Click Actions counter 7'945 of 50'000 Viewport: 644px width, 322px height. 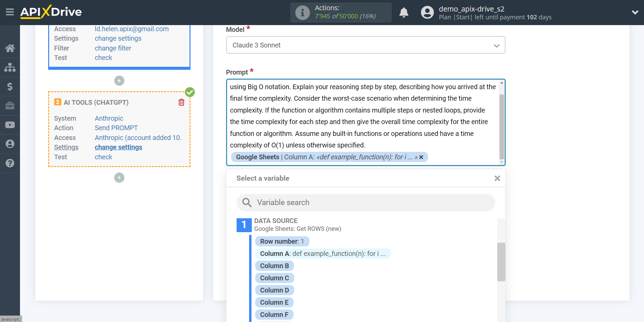click(345, 16)
